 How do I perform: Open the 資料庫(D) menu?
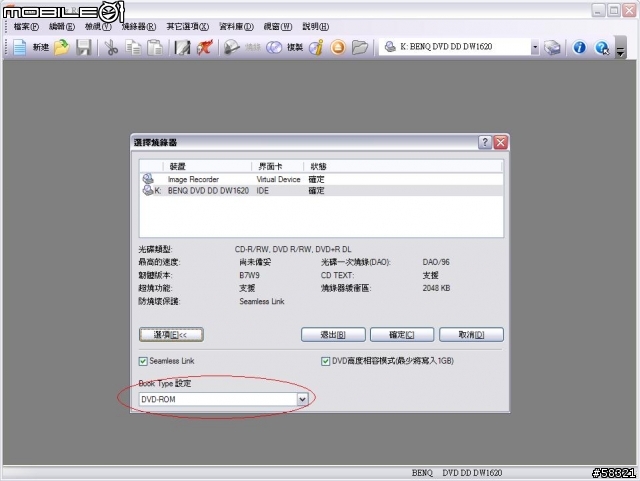tap(236, 27)
